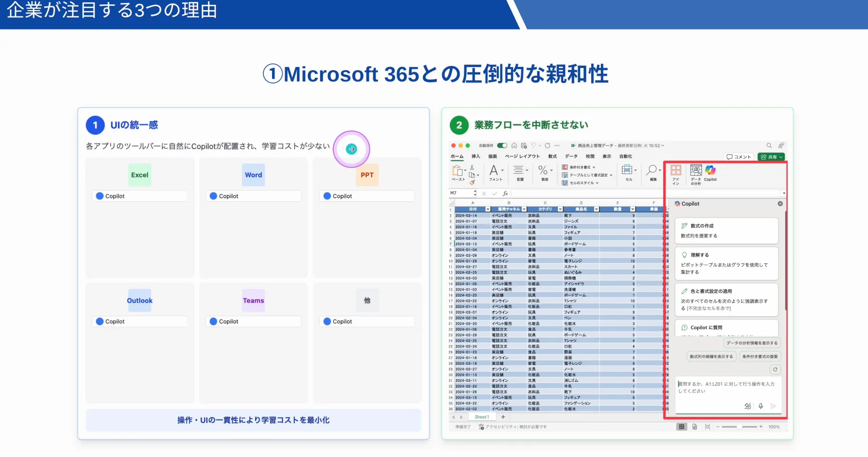
Task: Select the 色と書式設定の適用 Copilot card
Action: pyautogui.click(x=727, y=300)
